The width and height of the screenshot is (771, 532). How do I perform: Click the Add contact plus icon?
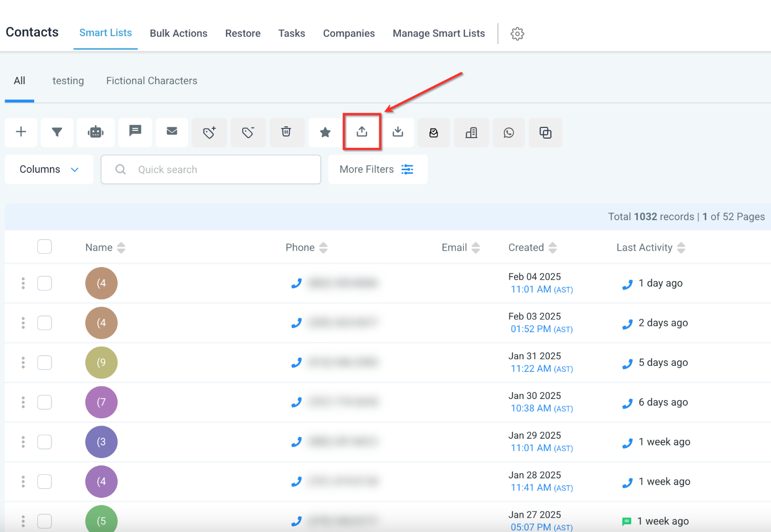21,132
